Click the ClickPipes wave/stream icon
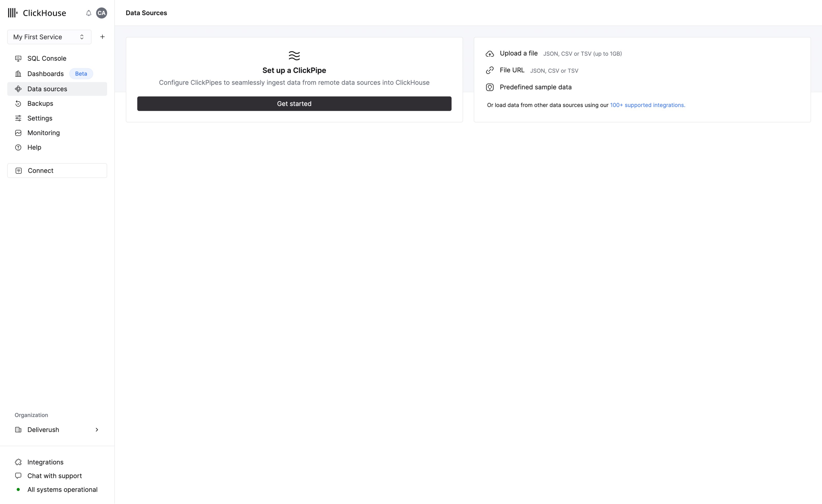Image resolution: width=822 pixels, height=504 pixels. coord(294,55)
